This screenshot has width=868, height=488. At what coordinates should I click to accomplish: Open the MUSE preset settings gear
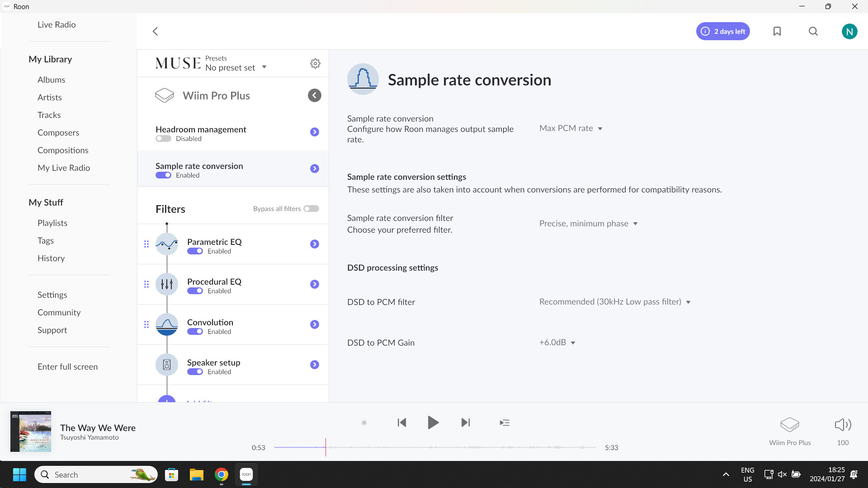(x=315, y=63)
